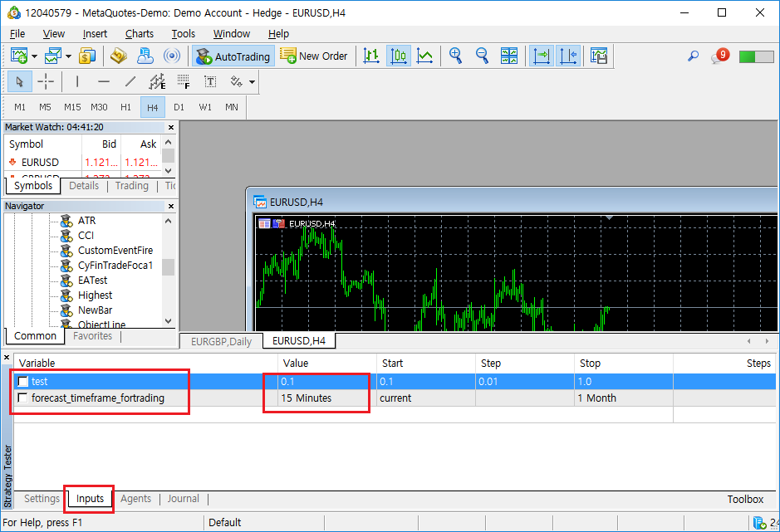Select the text label tool
Viewport: 780px width, 532px height.
(210, 81)
